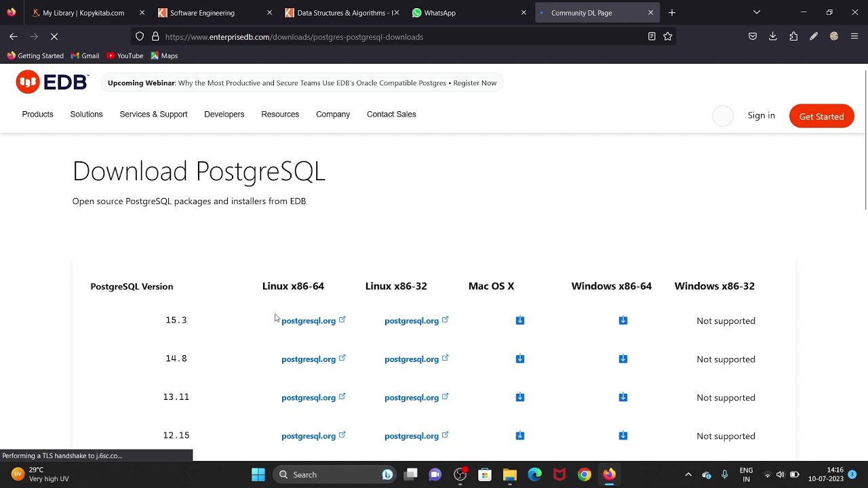Click the taskbar Search box
The width and height of the screenshot is (868, 488).
[x=336, y=474]
